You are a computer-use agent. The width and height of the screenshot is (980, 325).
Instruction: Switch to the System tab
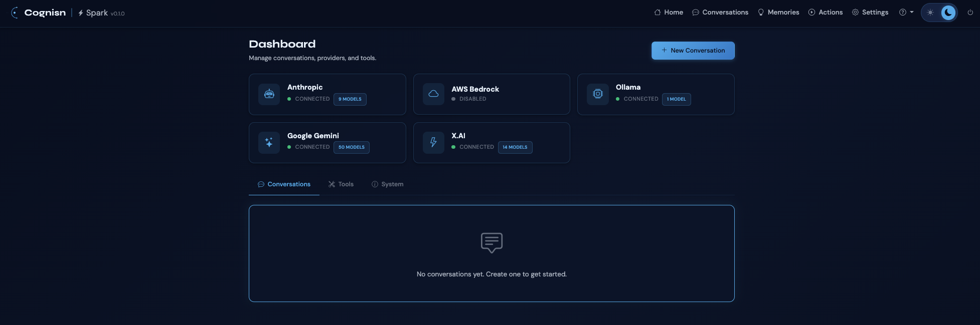click(387, 184)
